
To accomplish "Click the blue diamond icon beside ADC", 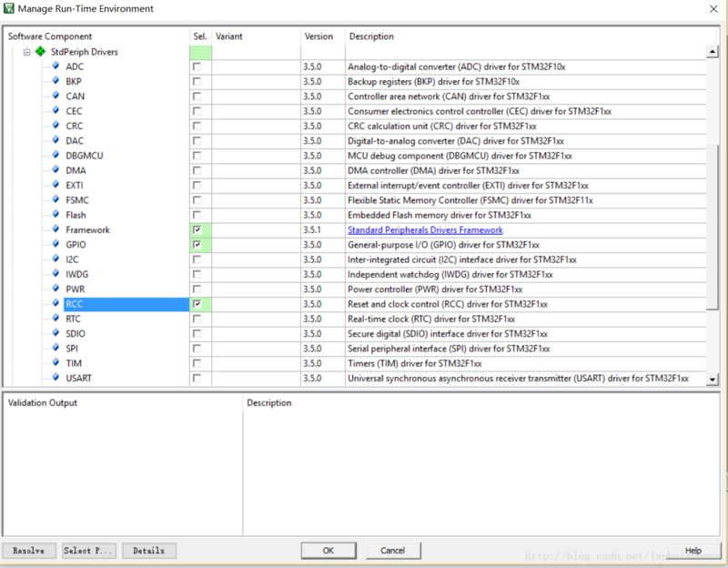I will click(56, 66).
